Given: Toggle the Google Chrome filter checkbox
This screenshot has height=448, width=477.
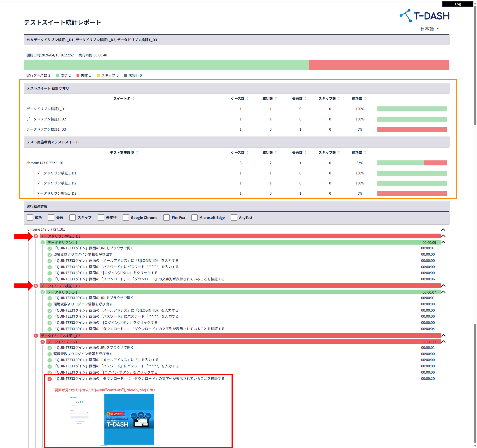Looking at the screenshot, I should (126, 218).
